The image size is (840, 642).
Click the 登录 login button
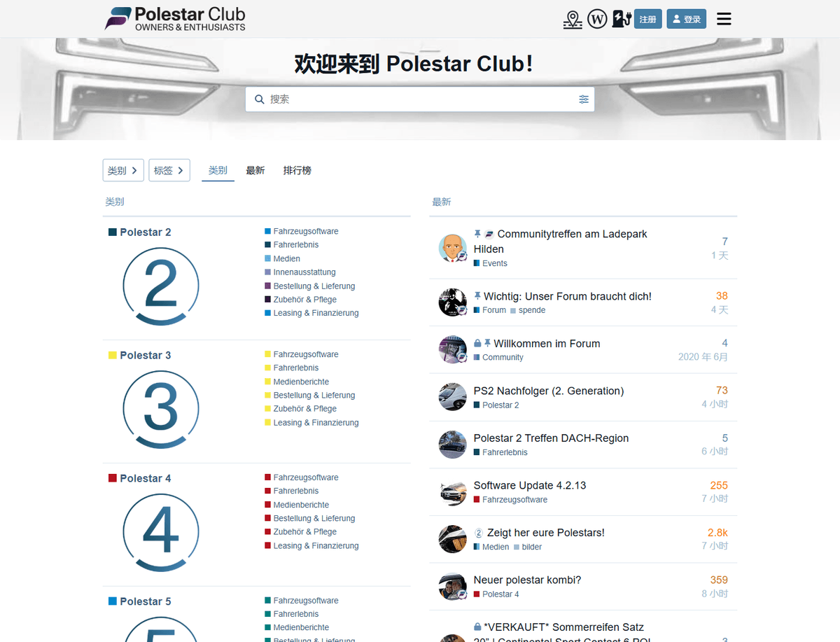point(686,19)
